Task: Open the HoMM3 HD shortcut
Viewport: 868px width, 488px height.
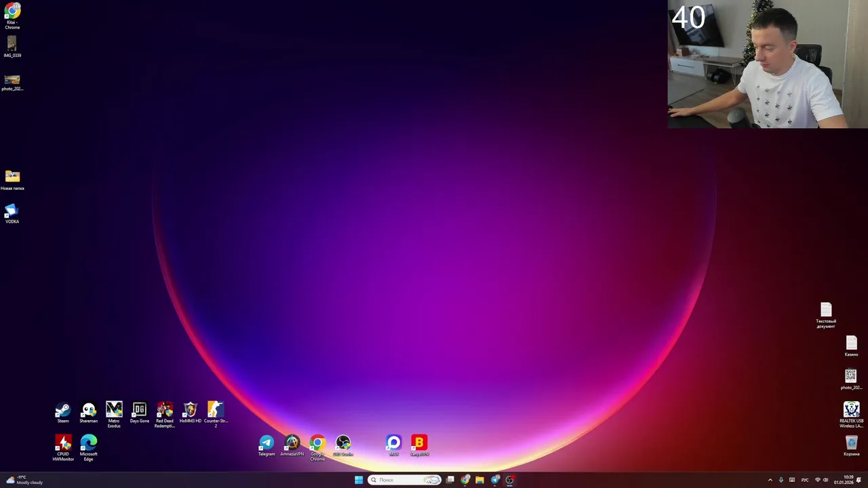Action: (191, 413)
